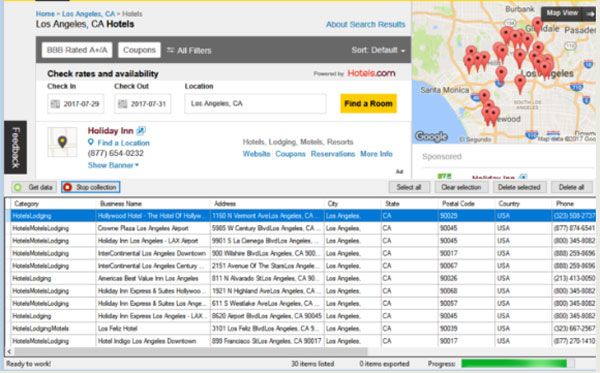Click the link icon beside Holiday Inn
The width and height of the screenshot is (600, 373).
point(141,131)
